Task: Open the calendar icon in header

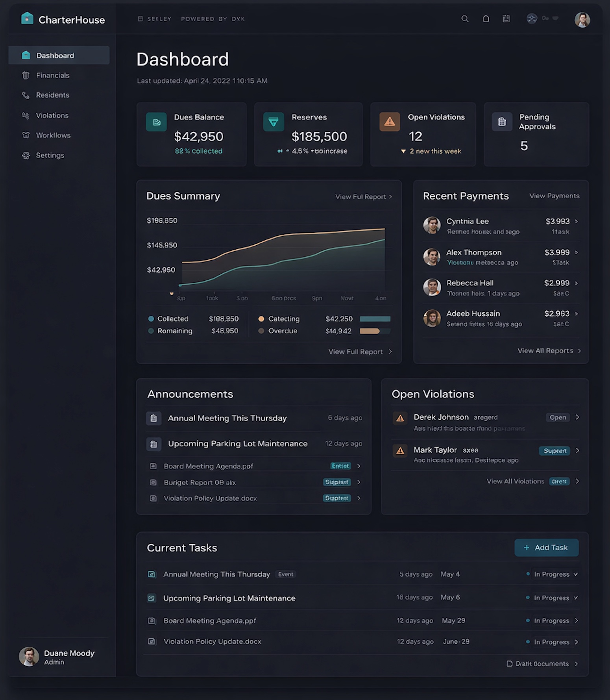Action: coord(506,19)
